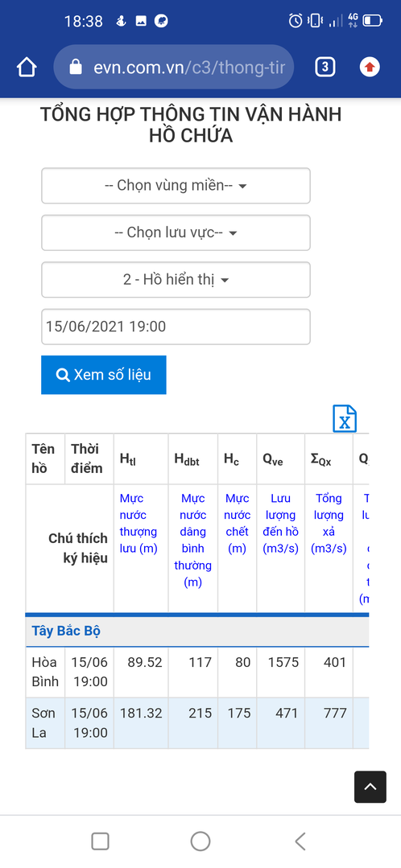
Task: Tap the browser home icon
Action: [x=27, y=68]
